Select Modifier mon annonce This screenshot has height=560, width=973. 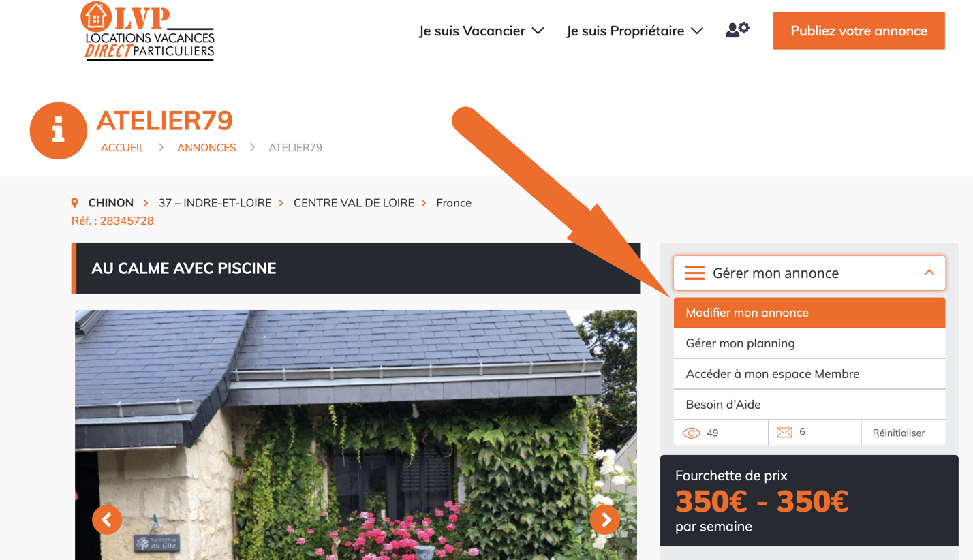[x=809, y=313]
